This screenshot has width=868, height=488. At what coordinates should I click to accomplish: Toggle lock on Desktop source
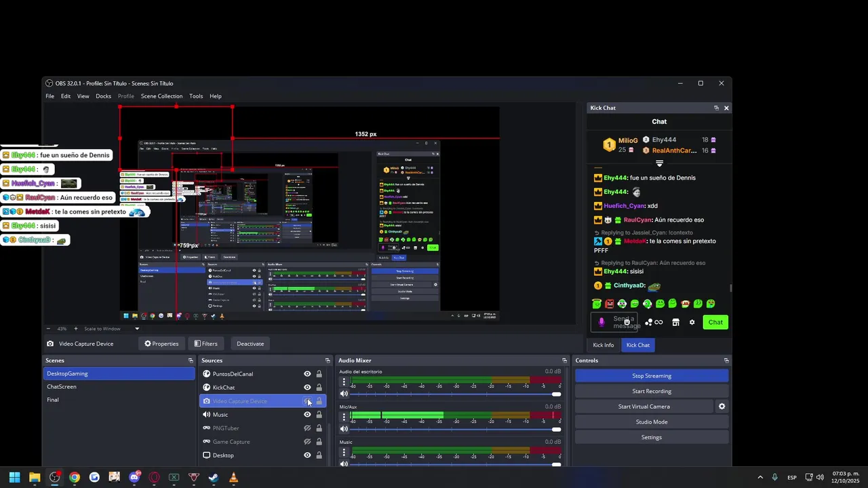319,455
